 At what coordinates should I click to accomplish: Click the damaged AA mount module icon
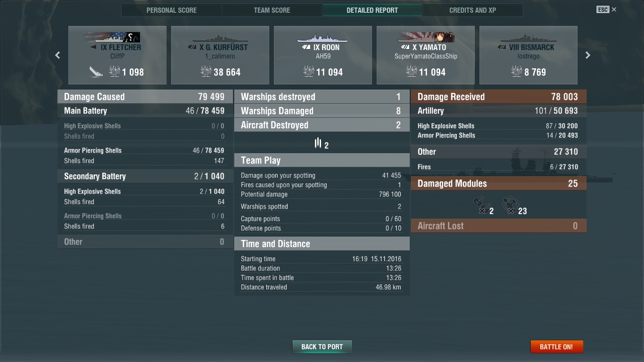click(510, 205)
